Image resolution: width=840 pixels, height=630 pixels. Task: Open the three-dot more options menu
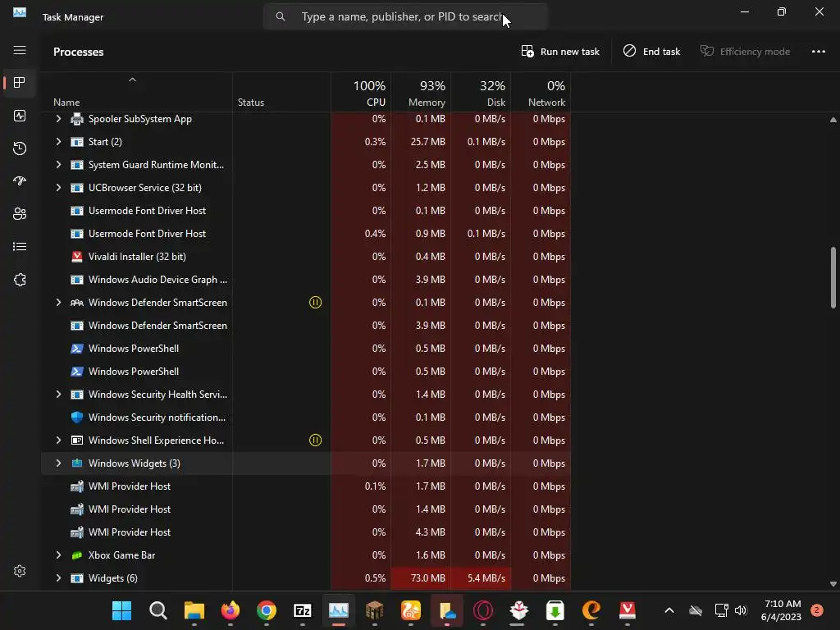coord(818,52)
